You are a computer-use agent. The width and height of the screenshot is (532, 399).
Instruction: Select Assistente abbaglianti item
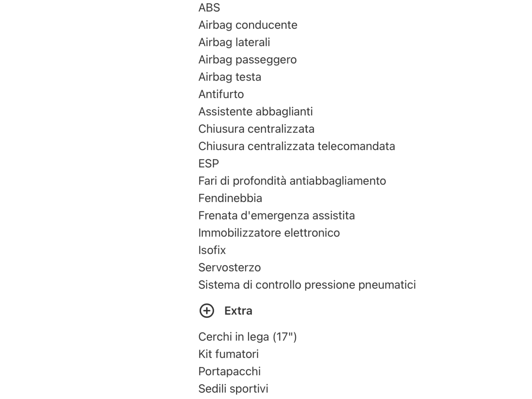pyautogui.click(x=256, y=112)
